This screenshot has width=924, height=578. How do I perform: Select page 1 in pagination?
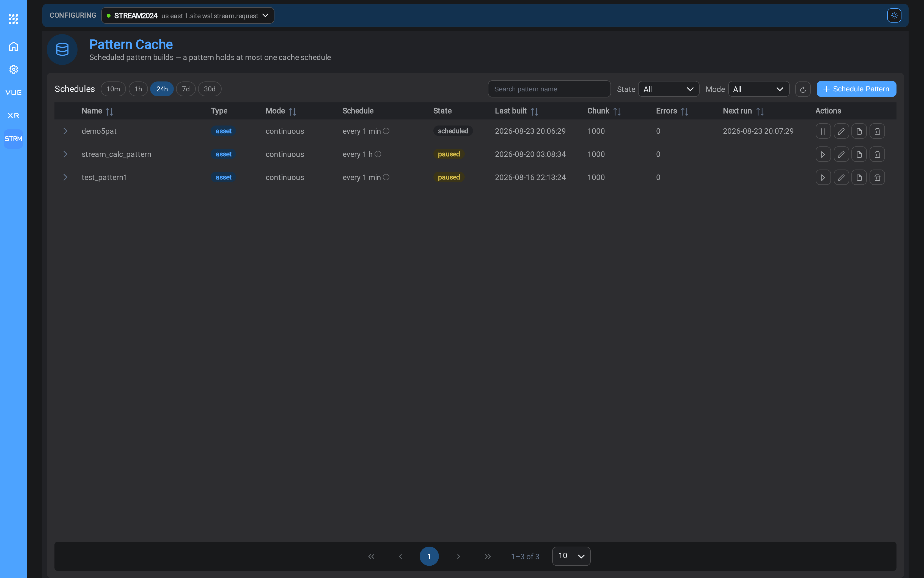429,556
